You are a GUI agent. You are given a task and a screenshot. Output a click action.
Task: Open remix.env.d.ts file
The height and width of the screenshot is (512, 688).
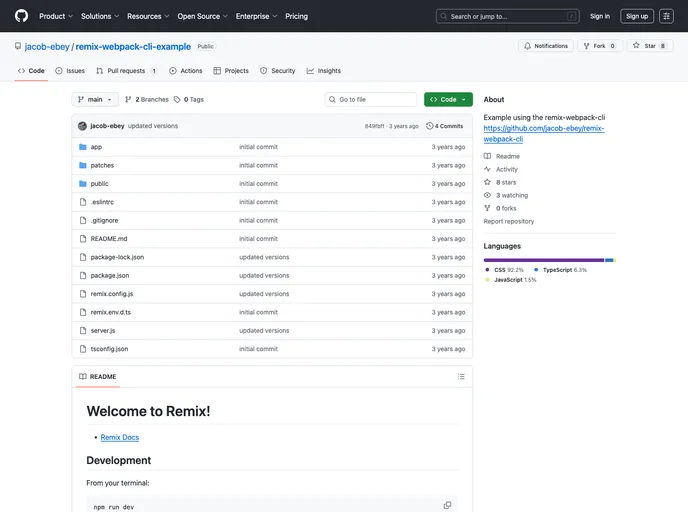(111, 312)
